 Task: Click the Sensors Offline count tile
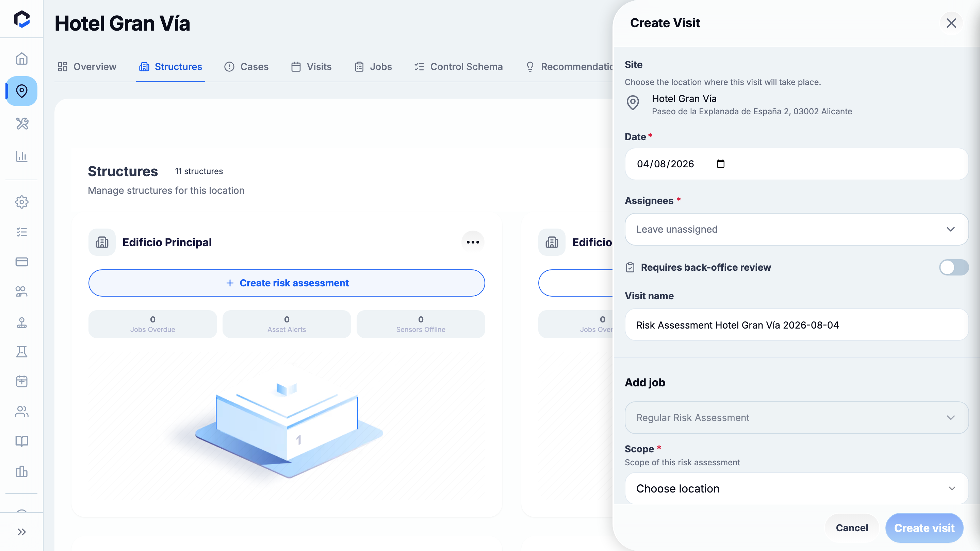[x=420, y=324]
